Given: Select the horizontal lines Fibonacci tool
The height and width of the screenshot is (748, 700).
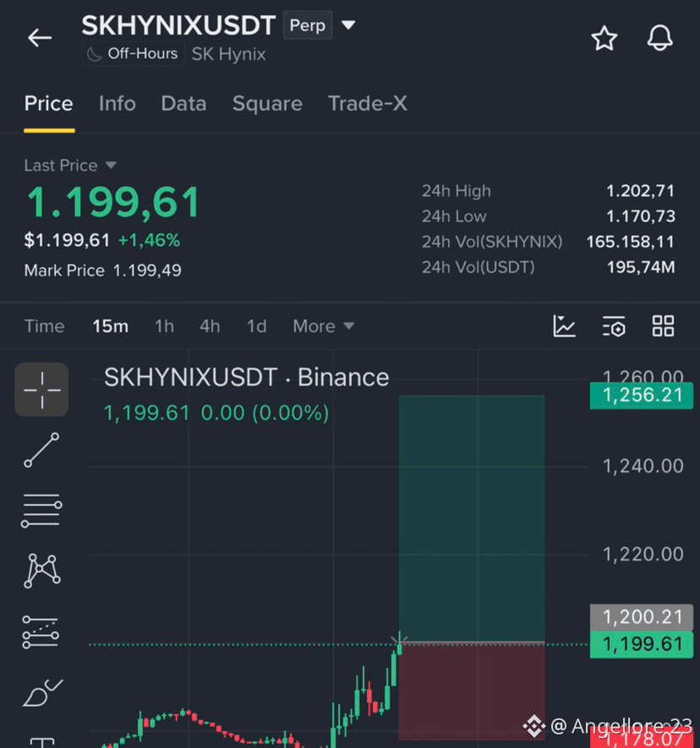Looking at the screenshot, I should [x=41, y=510].
